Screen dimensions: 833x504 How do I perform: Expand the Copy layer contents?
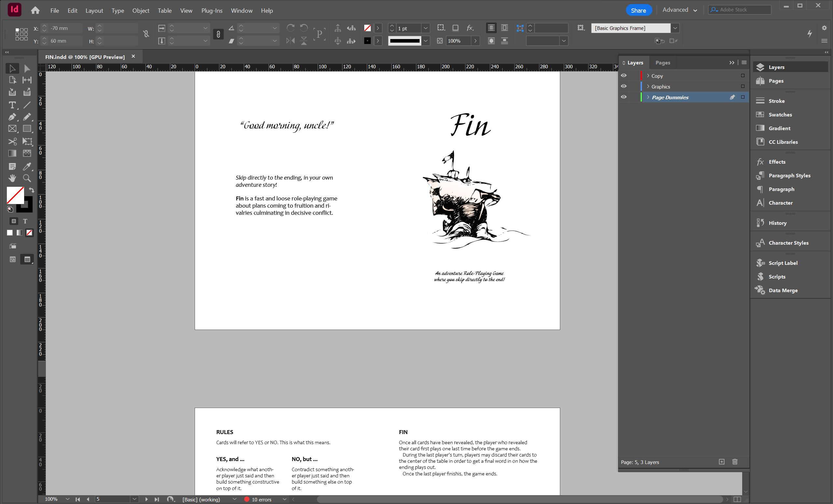pos(648,76)
